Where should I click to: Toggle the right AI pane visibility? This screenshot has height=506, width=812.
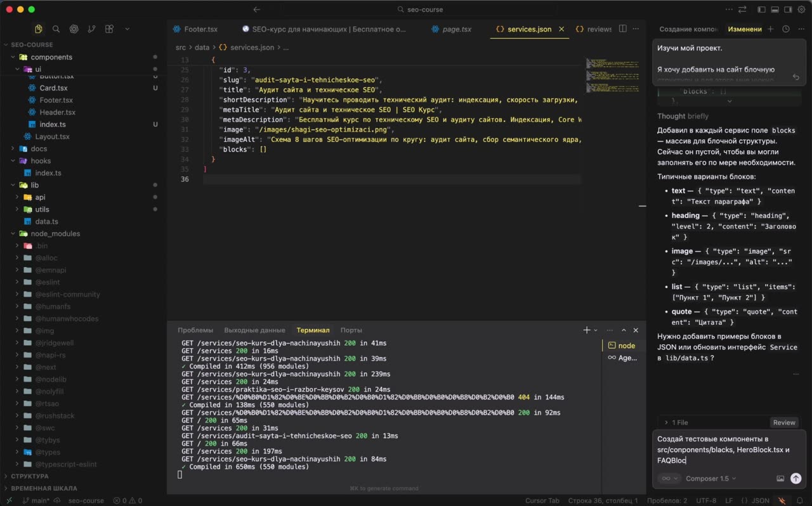(788, 10)
